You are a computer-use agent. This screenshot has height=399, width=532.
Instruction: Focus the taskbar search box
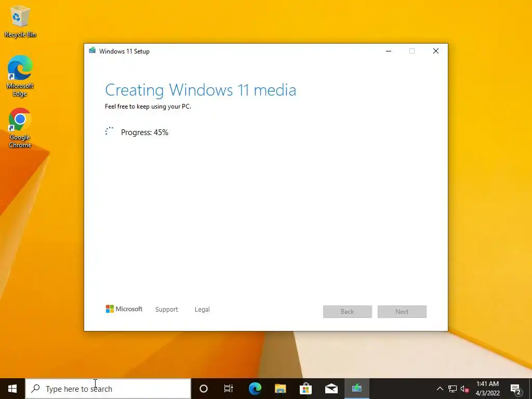tap(108, 389)
